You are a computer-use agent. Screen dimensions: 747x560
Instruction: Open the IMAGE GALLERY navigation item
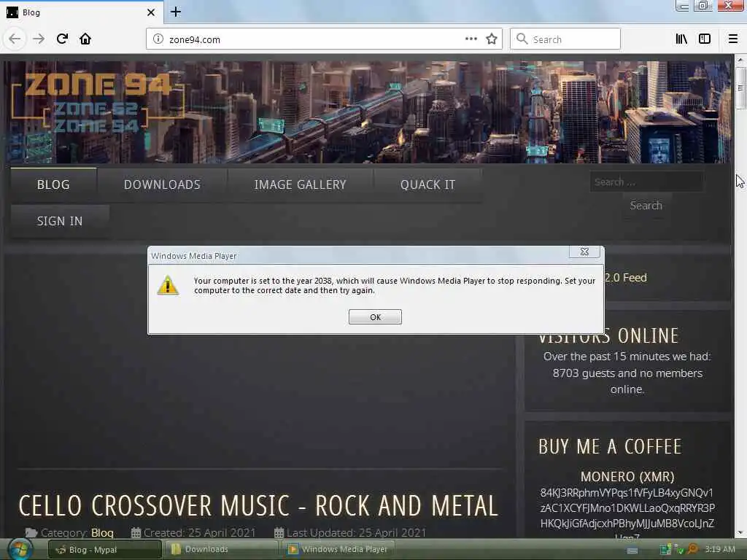tap(300, 184)
